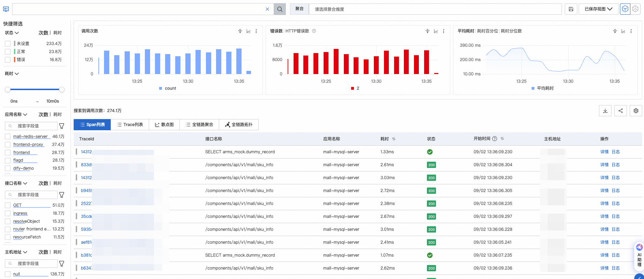
Task: Tick the mall-redis-server application checkbox
Action: (x=8, y=137)
